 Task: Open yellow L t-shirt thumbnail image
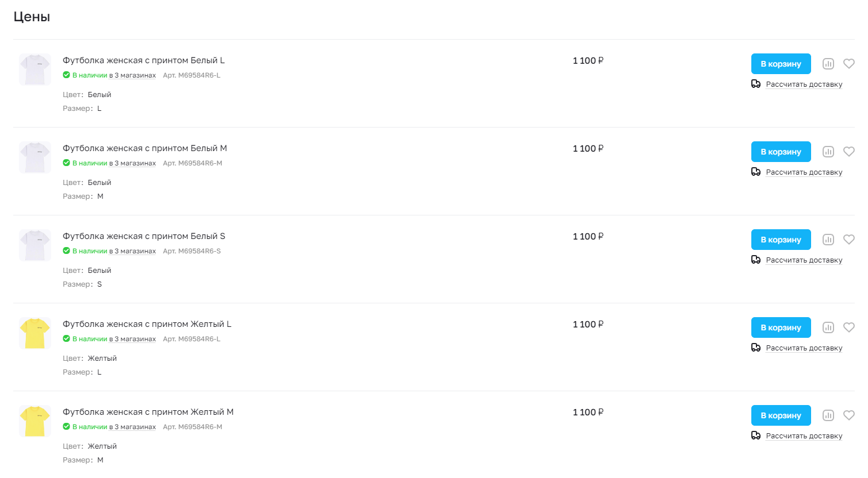[x=35, y=333]
